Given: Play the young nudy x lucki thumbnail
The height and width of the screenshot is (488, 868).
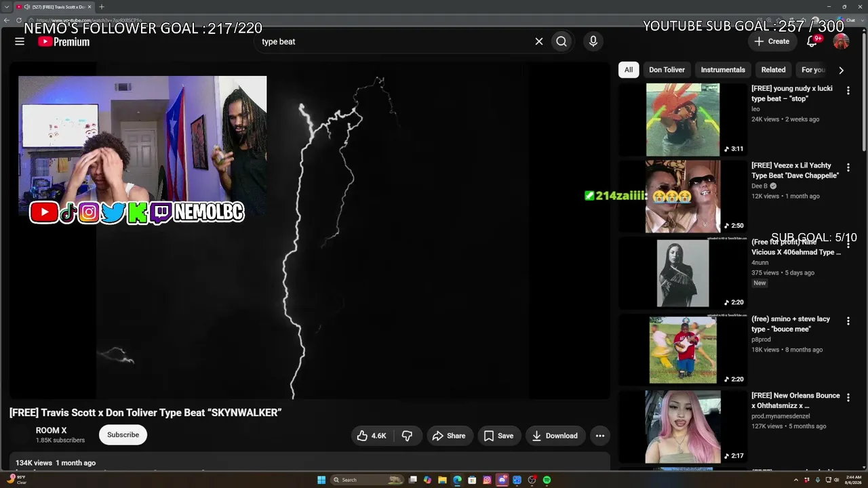Looking at the screenshot, I should (683, 119).
